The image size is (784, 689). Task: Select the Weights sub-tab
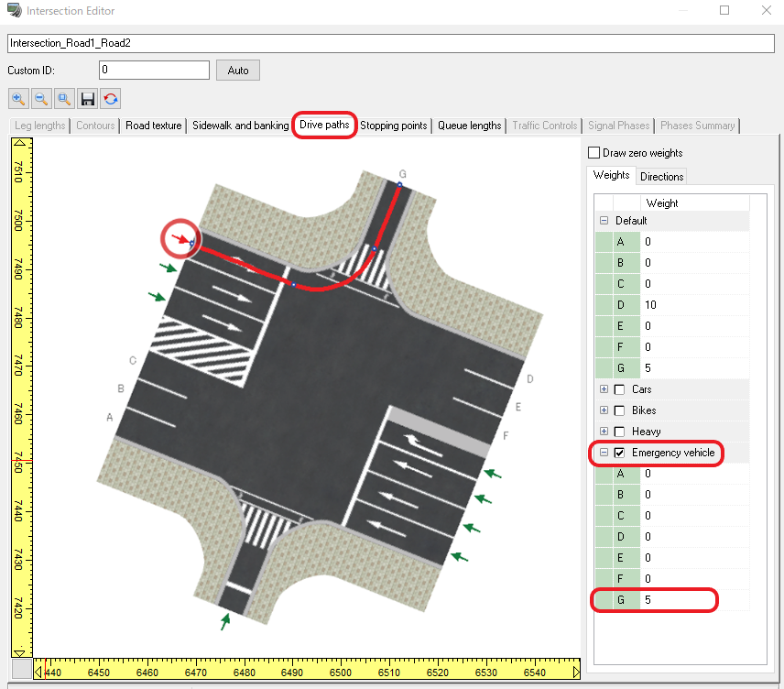pos(611,175)
